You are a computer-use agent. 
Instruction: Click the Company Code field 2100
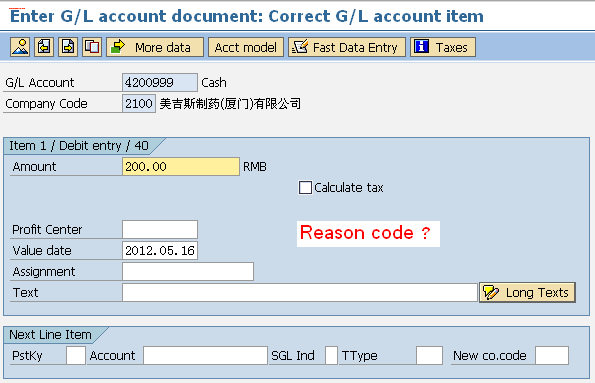point(139,103)
